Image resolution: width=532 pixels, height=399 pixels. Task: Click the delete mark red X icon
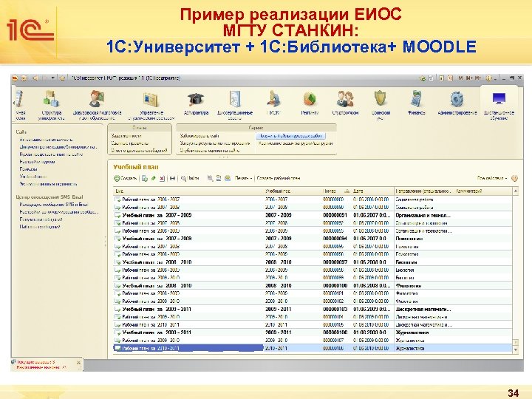click(162, 178)
